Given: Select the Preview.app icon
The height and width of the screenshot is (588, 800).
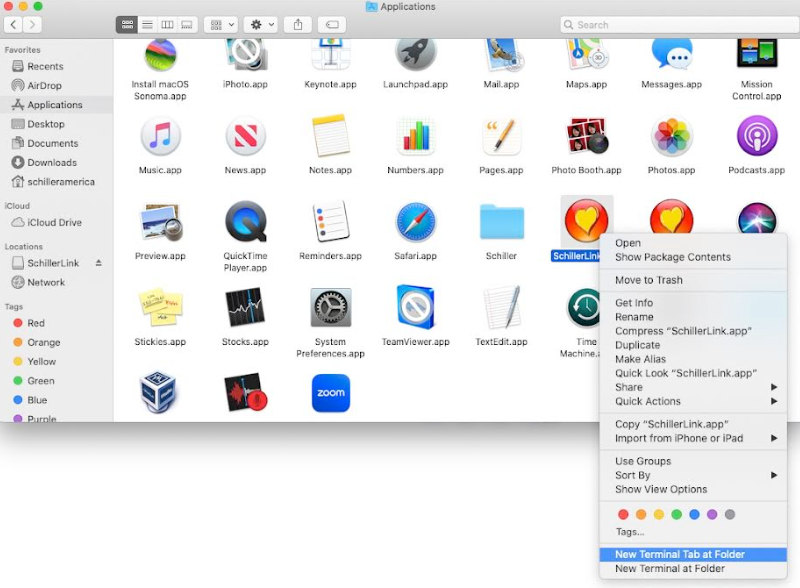Looking at the screenshot, I should click(x=161, y=222).
